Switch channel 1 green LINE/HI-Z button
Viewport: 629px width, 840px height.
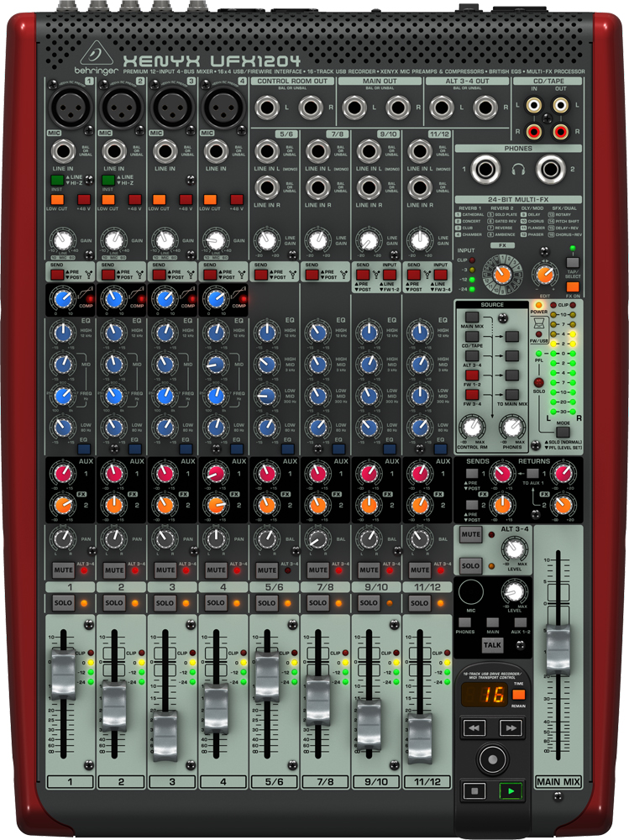[x=58, y=180]
